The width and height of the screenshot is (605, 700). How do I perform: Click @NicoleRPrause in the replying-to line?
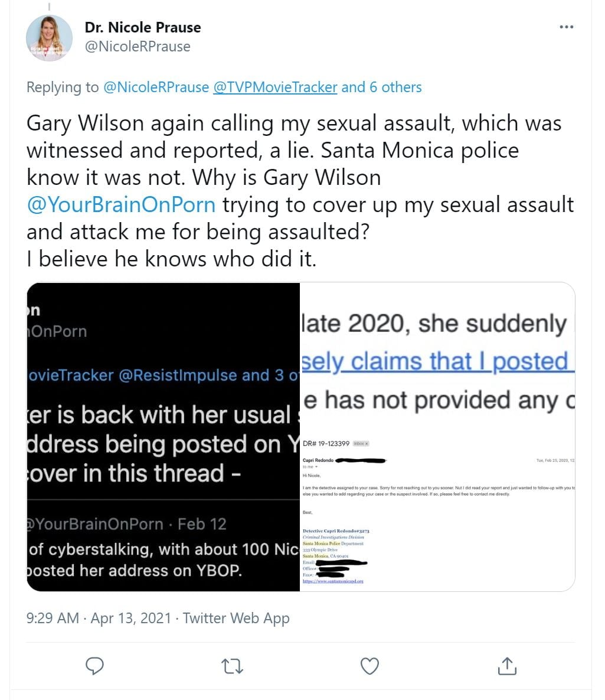[156, 87]
